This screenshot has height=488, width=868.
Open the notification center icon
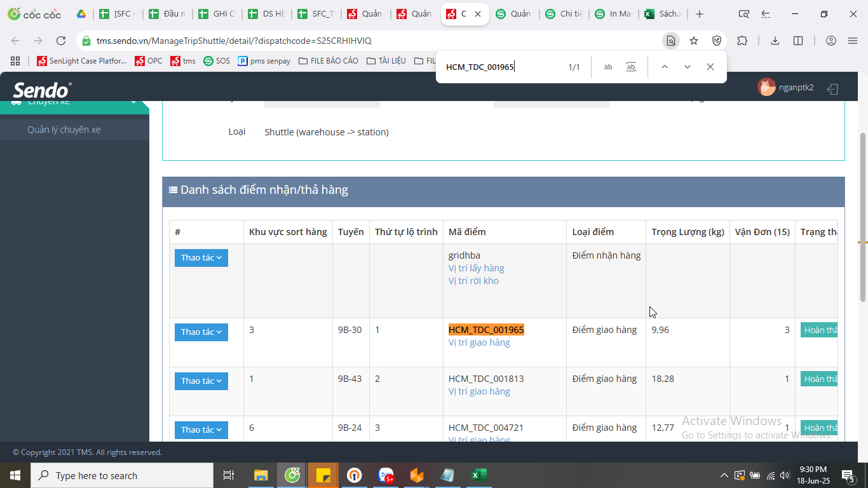(848, 475)
